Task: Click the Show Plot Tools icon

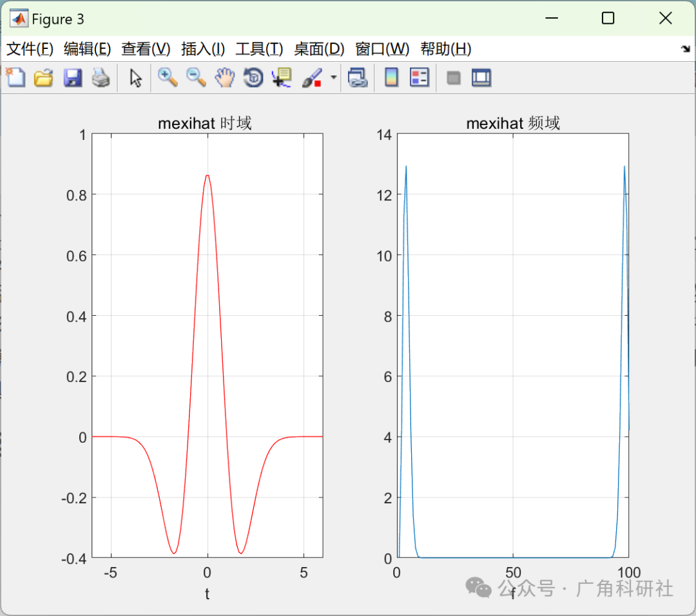Action: (x=481, y=78)
